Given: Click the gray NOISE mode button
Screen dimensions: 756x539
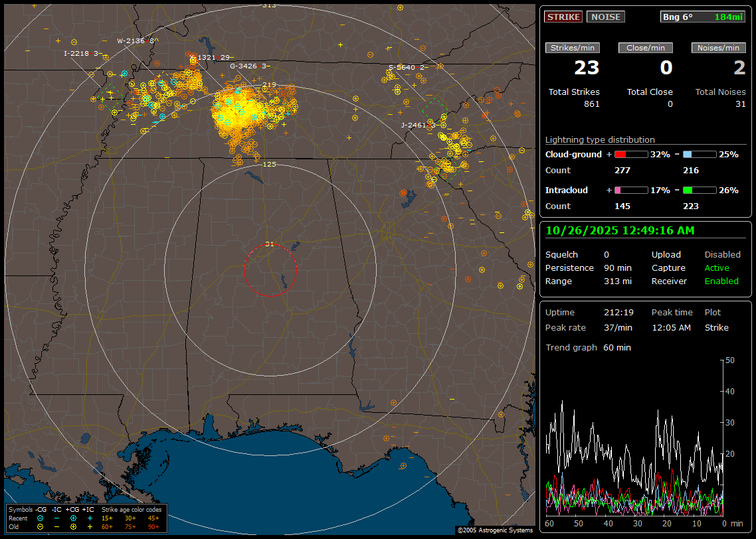Looking at the screenshot, I should pos(605,17).
